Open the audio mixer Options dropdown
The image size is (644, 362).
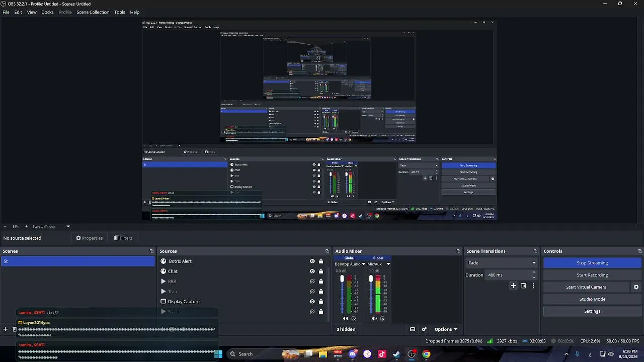446,329
